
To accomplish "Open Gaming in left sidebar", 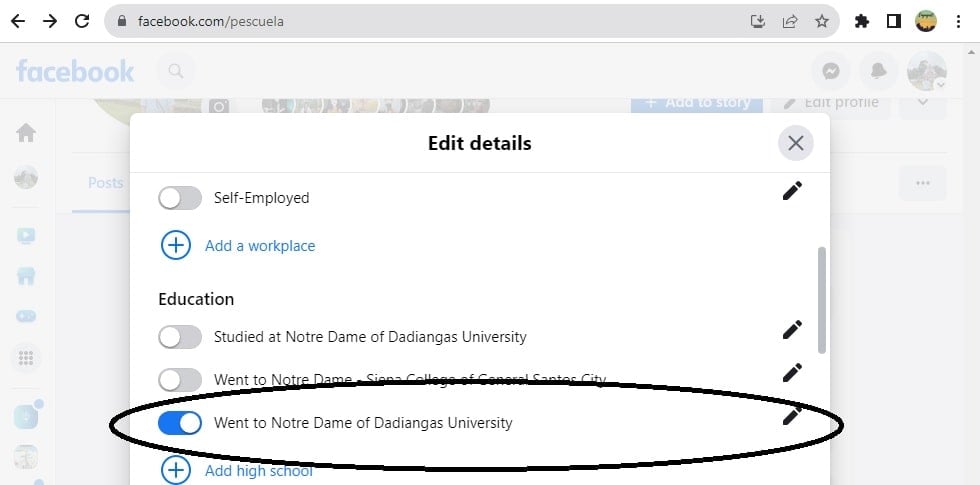I will pyautogui.click(x=26, y=316).
